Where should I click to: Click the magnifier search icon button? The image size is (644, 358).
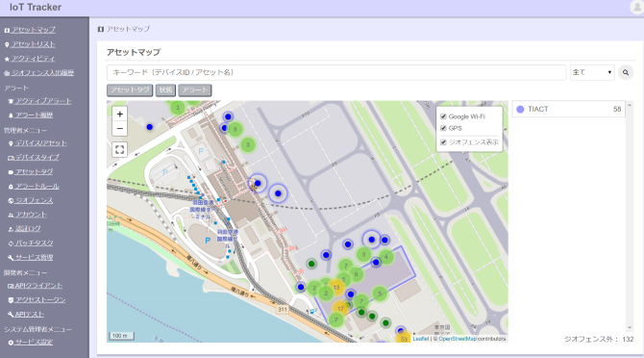pos(626,72)
